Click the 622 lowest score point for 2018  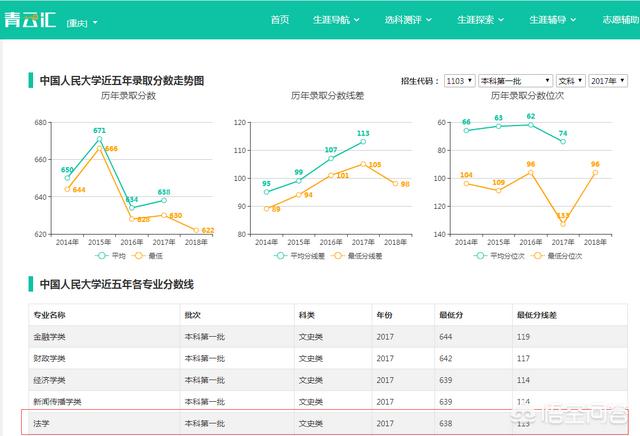tap(196, 231)
